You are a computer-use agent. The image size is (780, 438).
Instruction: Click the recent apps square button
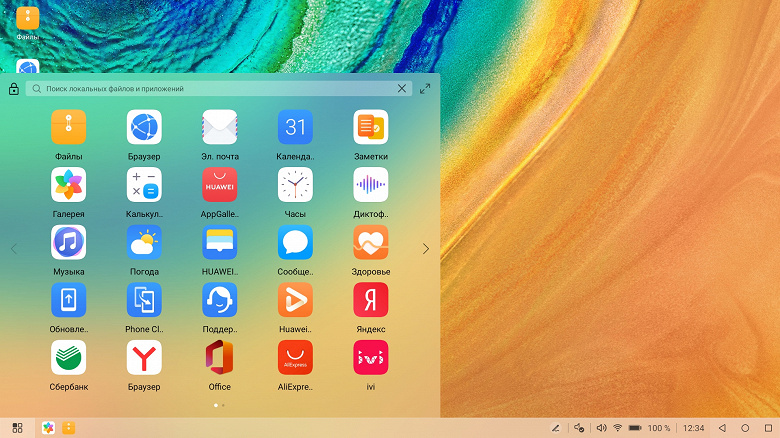(x=769, y=428)
